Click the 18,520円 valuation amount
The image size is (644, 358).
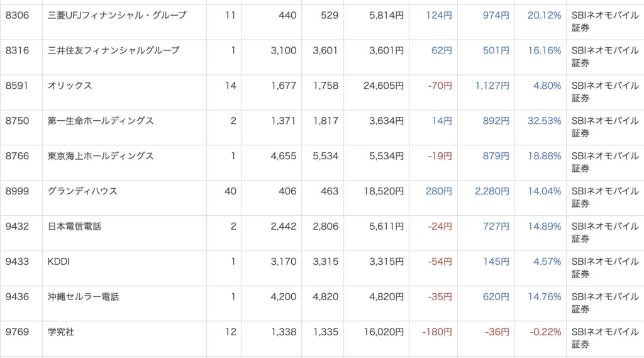(x=384, y=191)
